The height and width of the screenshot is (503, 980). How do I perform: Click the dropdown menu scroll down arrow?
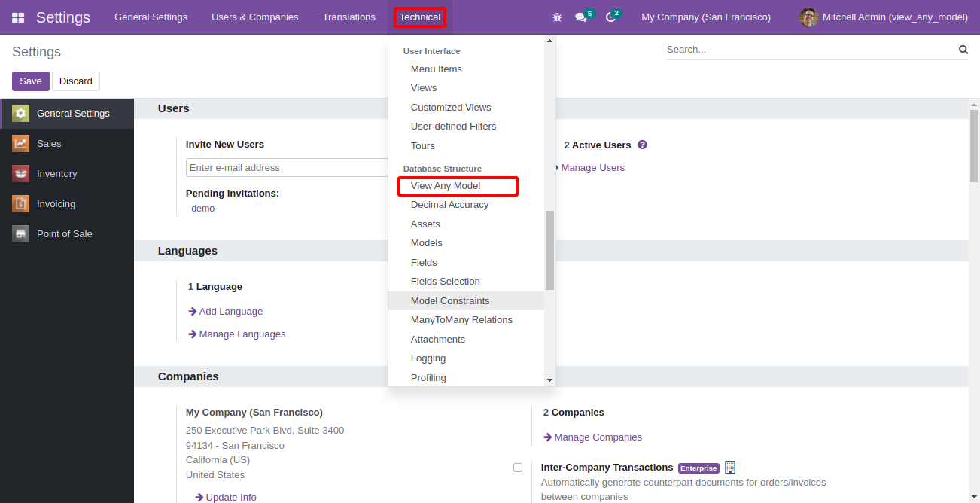(x=549, y=380)
